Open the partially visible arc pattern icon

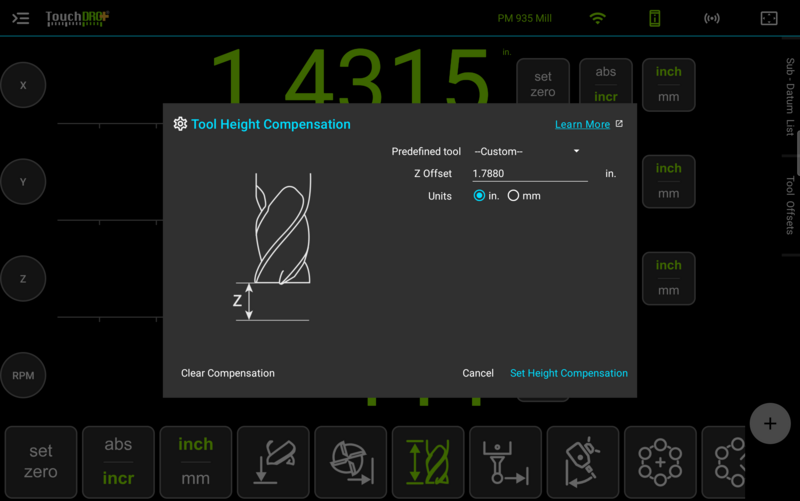click(723, 462)
